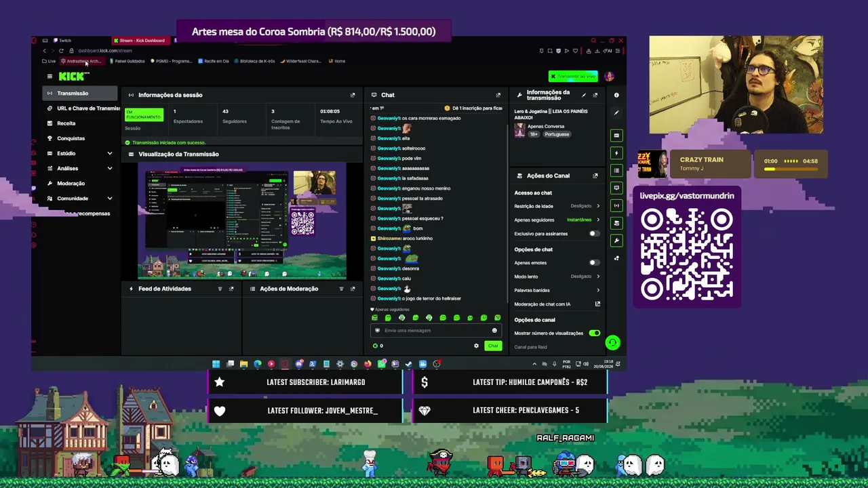
Task: Toggle the broadcast signal icon in right rail
Action: [x=616, y=205]
